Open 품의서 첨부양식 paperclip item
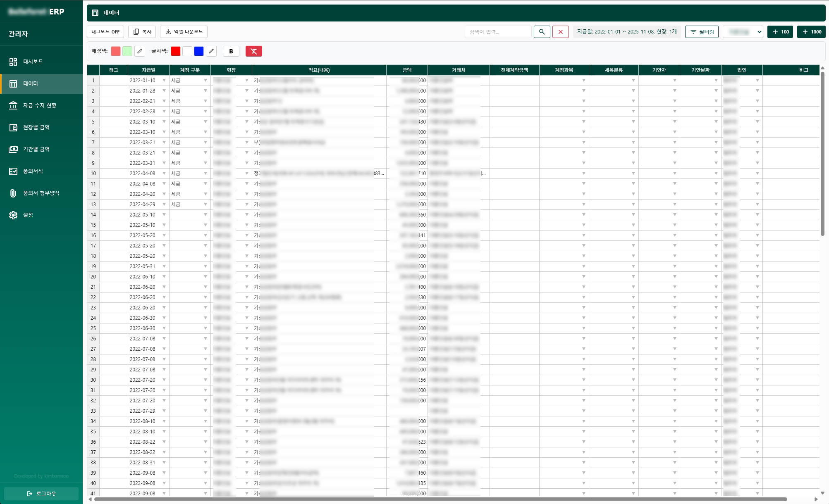829x504 pixels. [x=41, y=193]
